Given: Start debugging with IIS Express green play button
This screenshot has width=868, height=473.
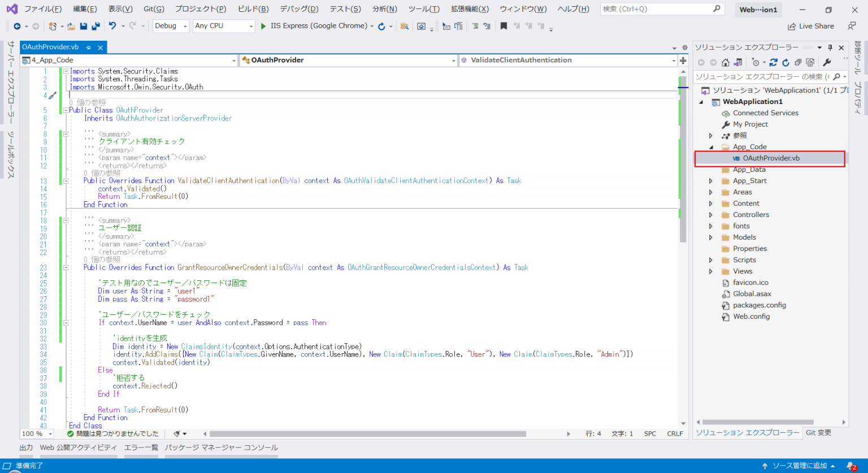Looking at the screenshot, I should point(262,25).
